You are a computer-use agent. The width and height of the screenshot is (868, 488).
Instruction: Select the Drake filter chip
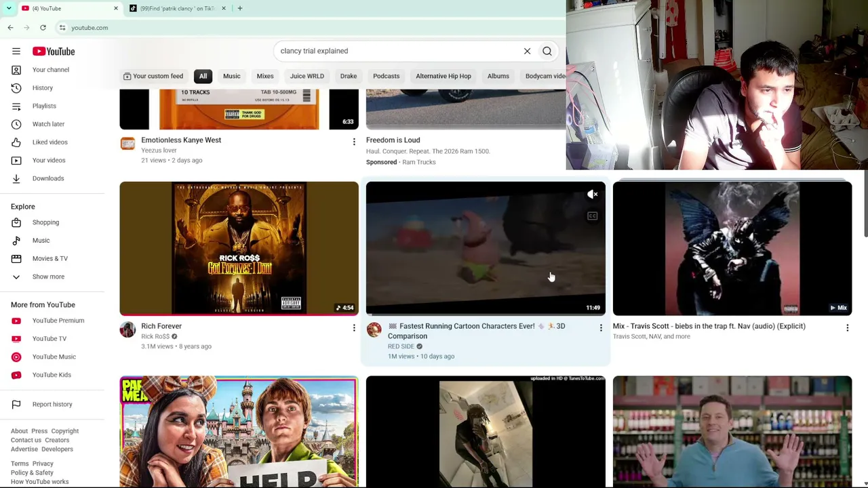pos(349,76)
